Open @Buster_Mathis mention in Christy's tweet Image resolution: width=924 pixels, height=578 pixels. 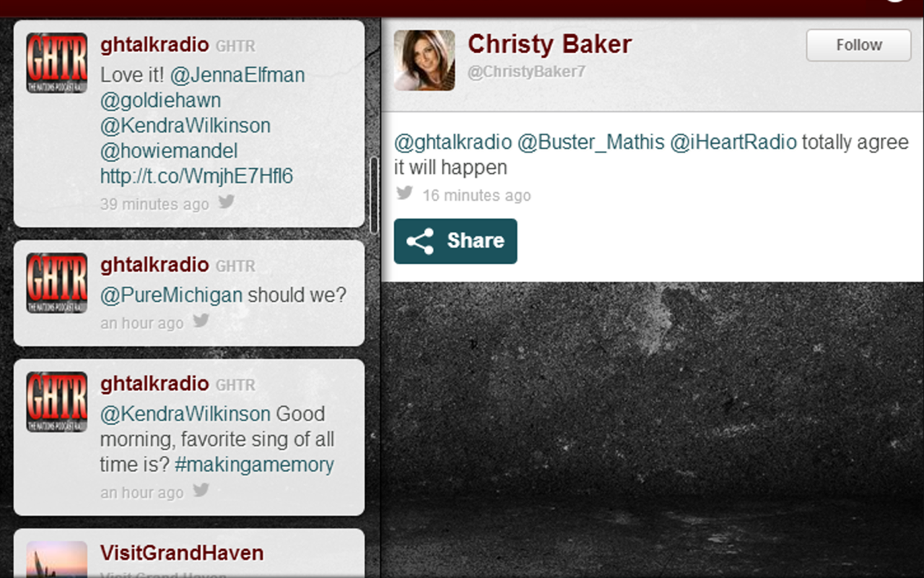click(590, 142)
